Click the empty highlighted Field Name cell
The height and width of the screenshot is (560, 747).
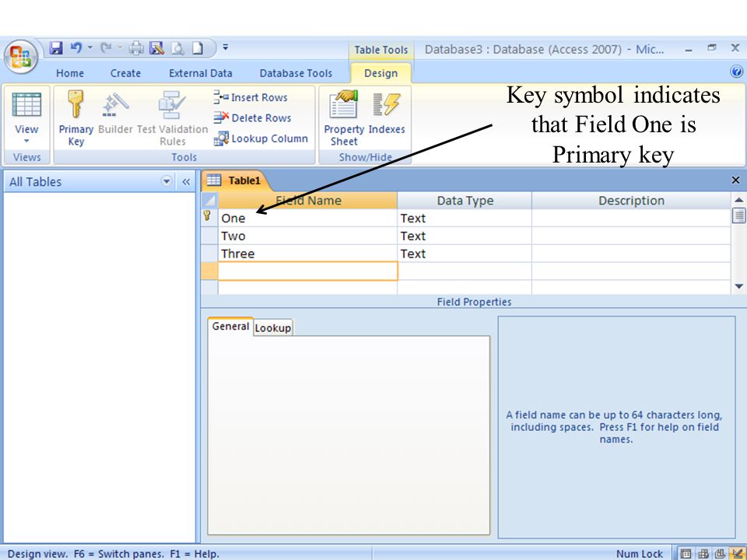coord(308,271)
